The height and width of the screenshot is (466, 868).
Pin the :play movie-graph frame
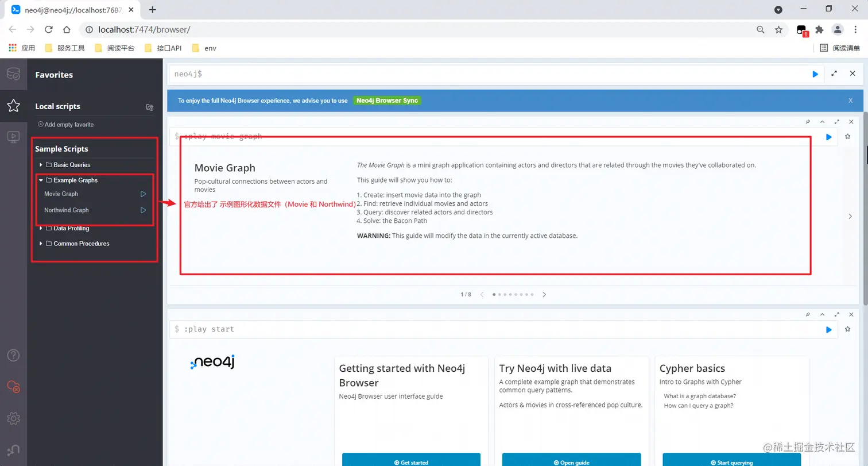point(808,122)
